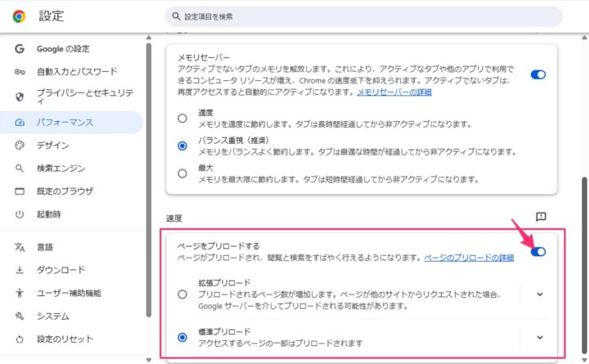
Task: Click the ページをプリロードする heading text
Action: pyautogui.click(x=218, y=246)
